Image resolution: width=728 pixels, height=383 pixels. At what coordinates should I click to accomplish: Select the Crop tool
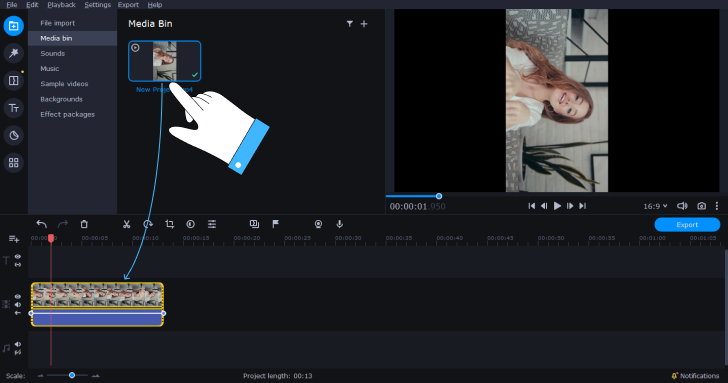[169, 224]
